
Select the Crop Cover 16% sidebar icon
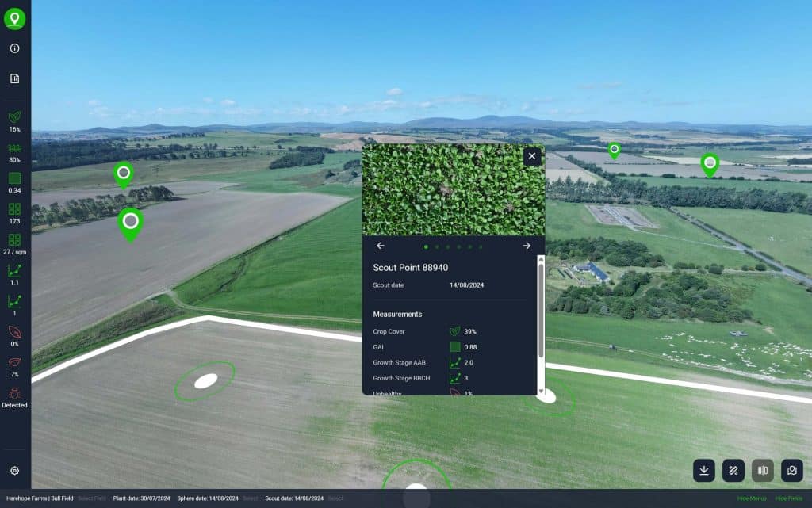pyautogui.click(x=13, y=115)
